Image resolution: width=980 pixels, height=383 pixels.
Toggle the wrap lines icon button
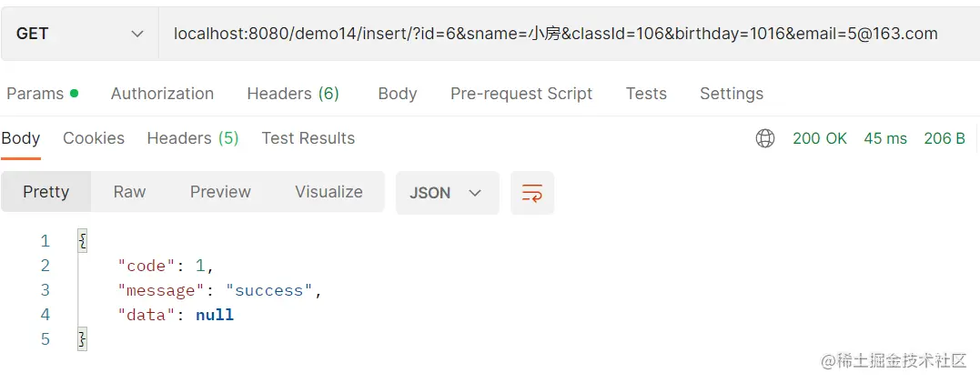[x=532, y=193]
